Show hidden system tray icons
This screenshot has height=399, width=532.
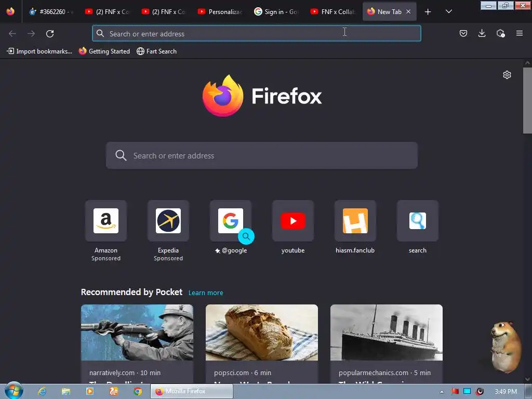click(442, 392)
